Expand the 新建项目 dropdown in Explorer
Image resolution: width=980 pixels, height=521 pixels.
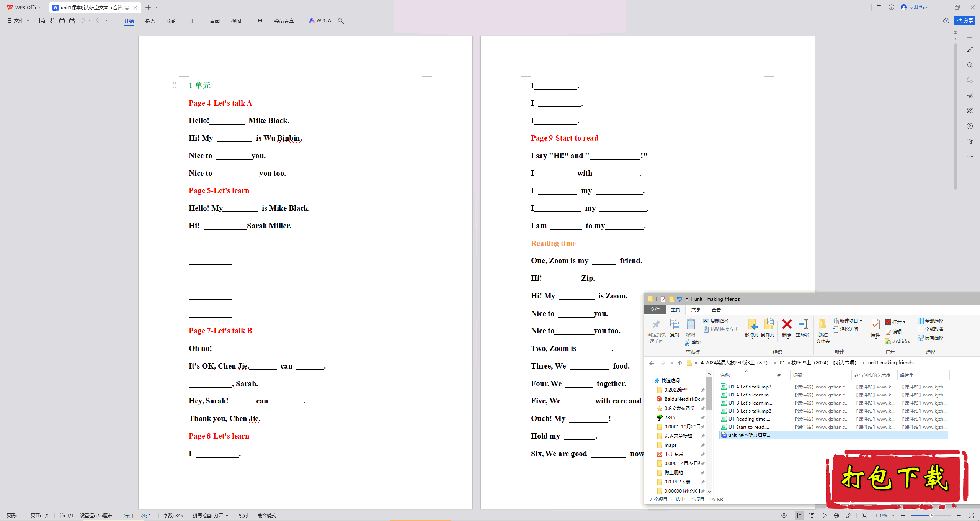coord(861,321)
